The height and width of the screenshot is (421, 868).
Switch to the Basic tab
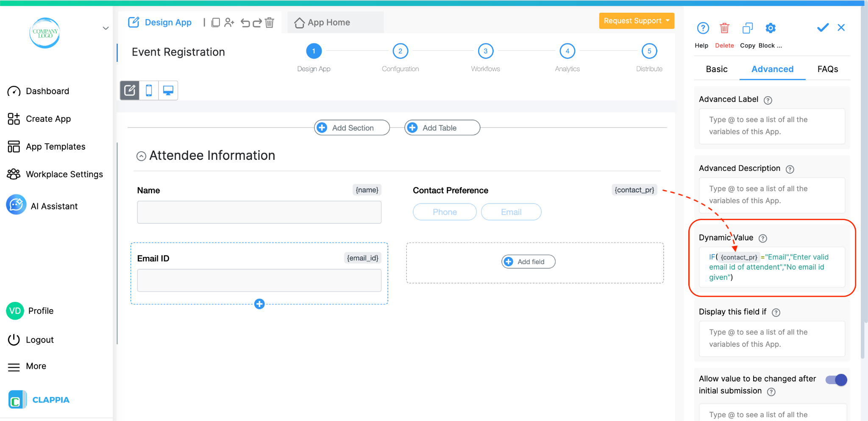(717, 69)
